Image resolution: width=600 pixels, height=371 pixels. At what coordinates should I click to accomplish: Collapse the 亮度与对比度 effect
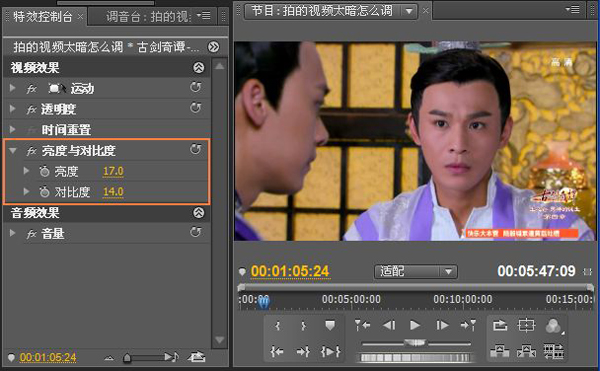(x=13, y=151)
